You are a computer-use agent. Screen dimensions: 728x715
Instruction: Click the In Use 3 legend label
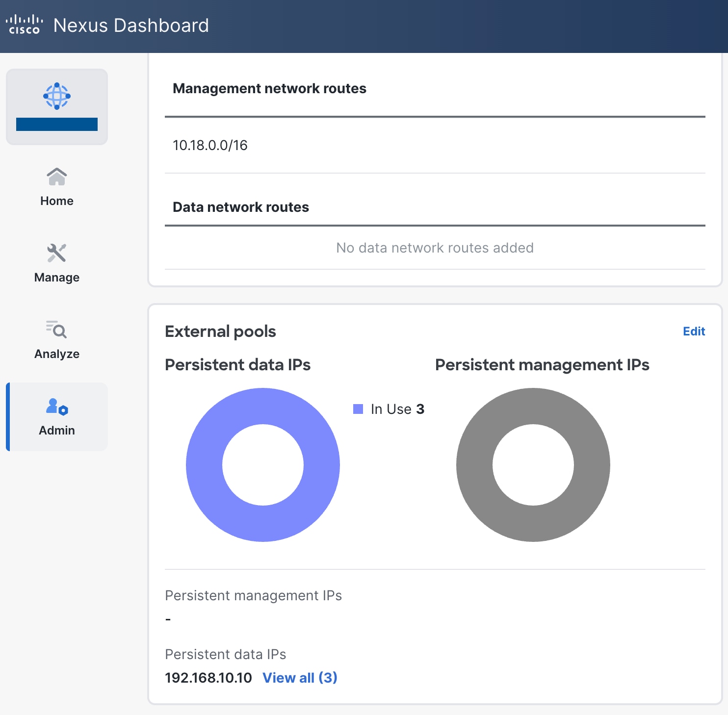(395, 409)
